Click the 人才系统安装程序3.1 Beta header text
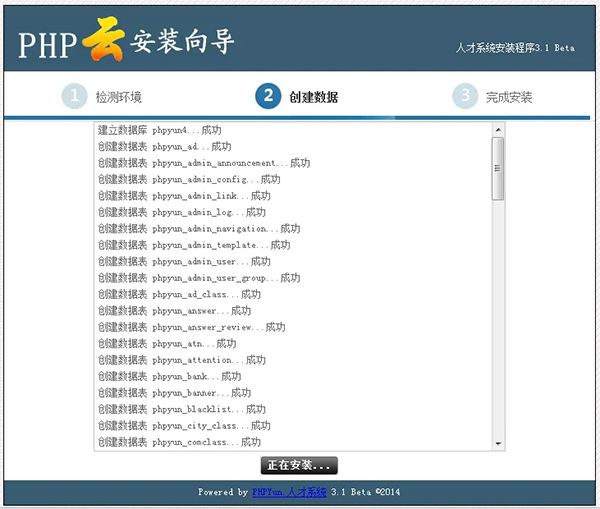The width and height of the screenshot is (600, 509). [515, 48]
